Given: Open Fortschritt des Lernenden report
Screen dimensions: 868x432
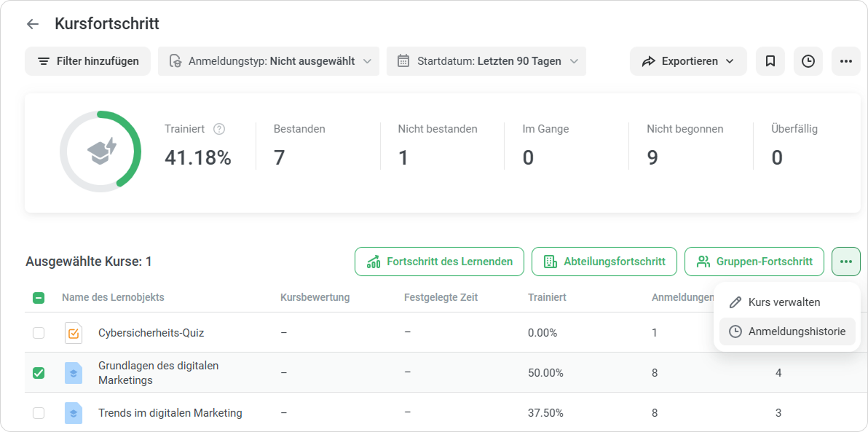Looking at the screenshot, I should pos(439,262).
